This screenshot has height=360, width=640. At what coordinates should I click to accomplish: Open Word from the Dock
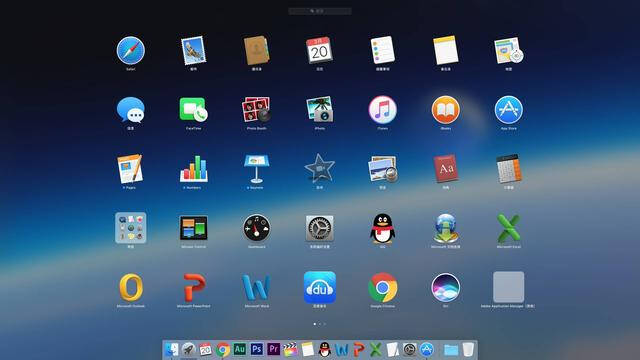point(342,350)
